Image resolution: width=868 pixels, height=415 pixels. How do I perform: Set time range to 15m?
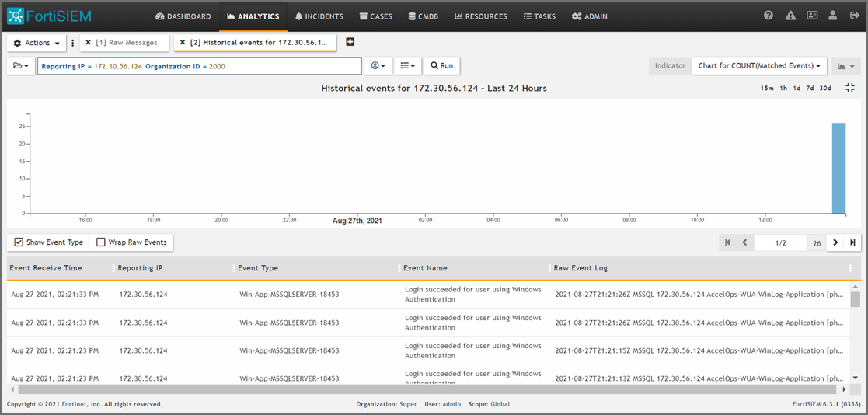tap(767, 89)
